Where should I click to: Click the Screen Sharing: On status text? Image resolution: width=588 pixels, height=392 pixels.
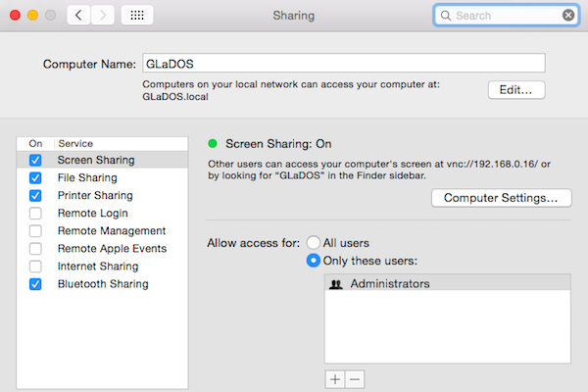coord(278,144)
